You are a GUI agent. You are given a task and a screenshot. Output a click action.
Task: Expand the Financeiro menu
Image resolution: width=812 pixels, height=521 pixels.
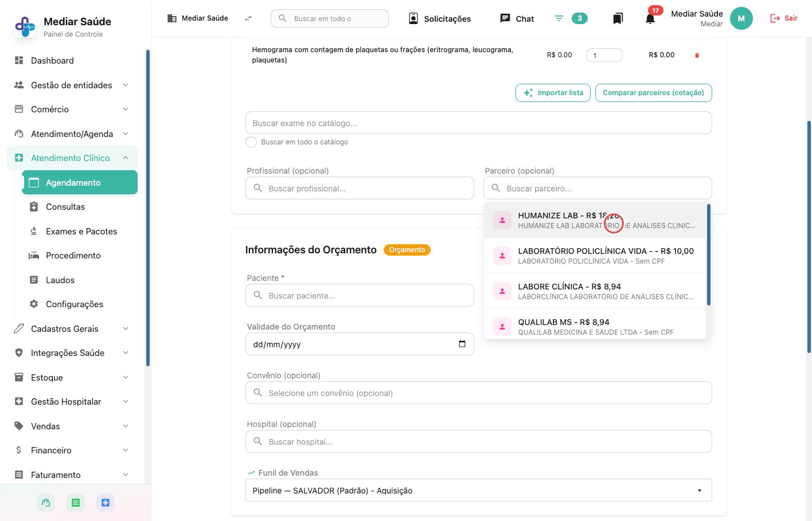coord(72,451)
